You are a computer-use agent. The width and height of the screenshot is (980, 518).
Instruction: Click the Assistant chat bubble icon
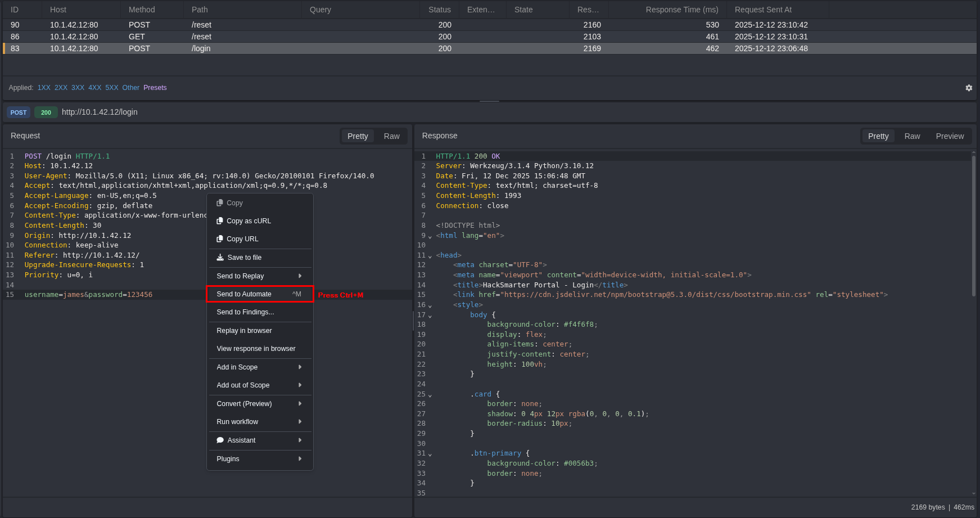(220, 440)
